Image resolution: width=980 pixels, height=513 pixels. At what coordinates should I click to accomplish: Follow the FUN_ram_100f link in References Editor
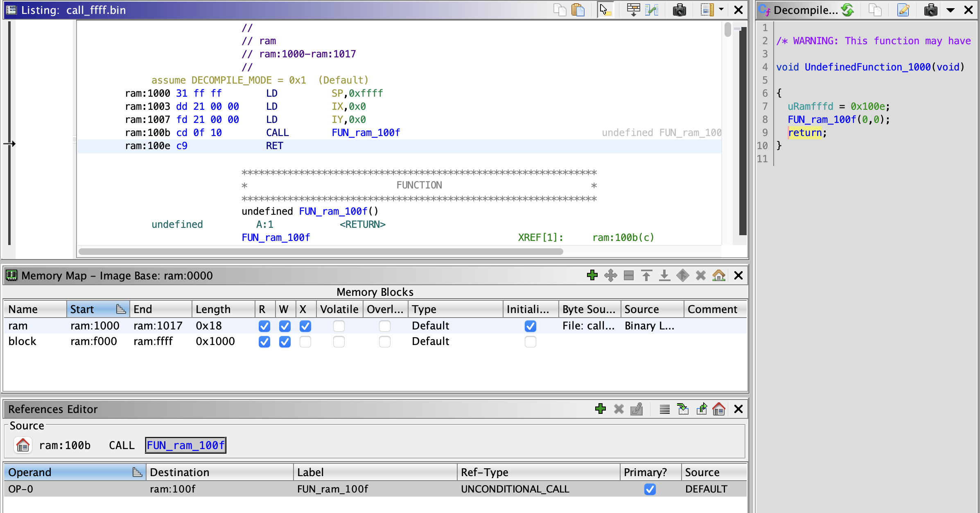tap(185, 445)
